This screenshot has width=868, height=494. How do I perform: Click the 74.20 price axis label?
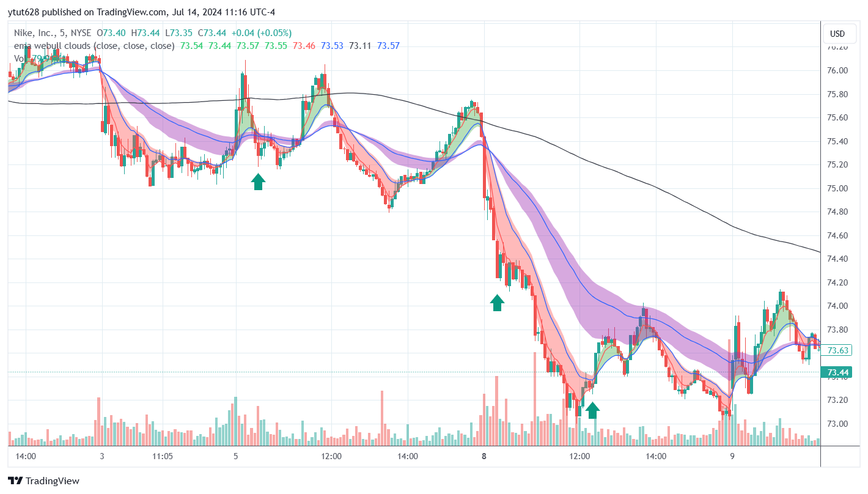[x=837, y=282]
